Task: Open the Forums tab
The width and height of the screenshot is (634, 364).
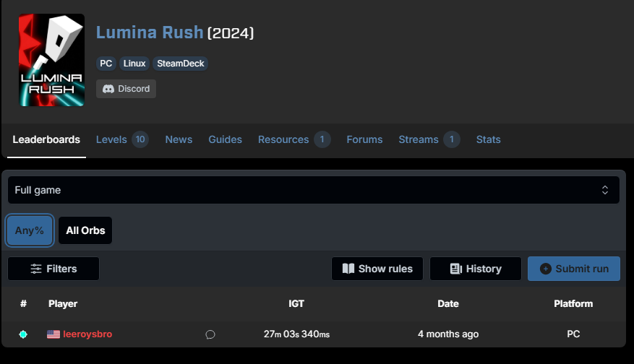Action: pyautogui.click(x=364, y=140)
